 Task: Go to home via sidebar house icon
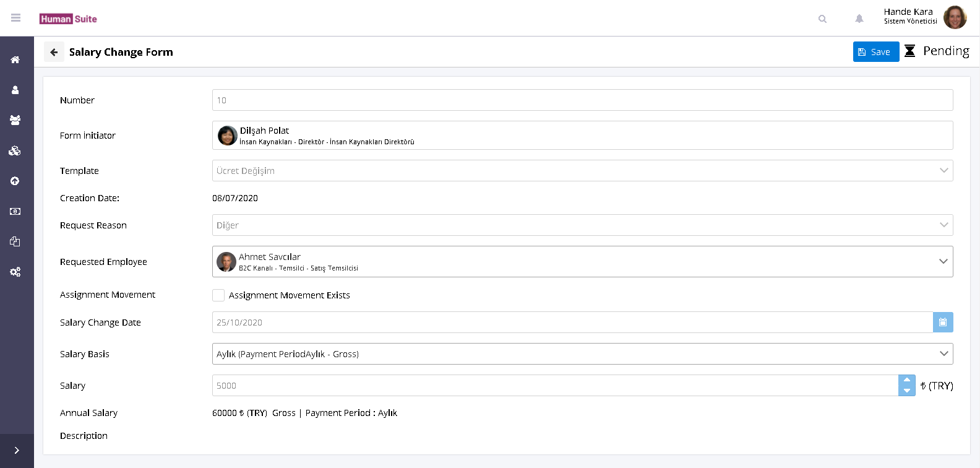pos(15,60)
